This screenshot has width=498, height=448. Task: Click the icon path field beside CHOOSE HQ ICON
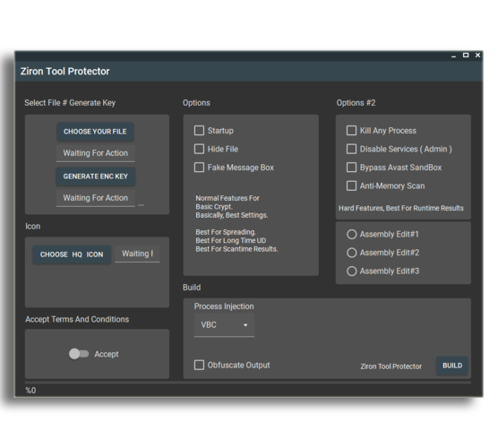click(x=137, y=254)
